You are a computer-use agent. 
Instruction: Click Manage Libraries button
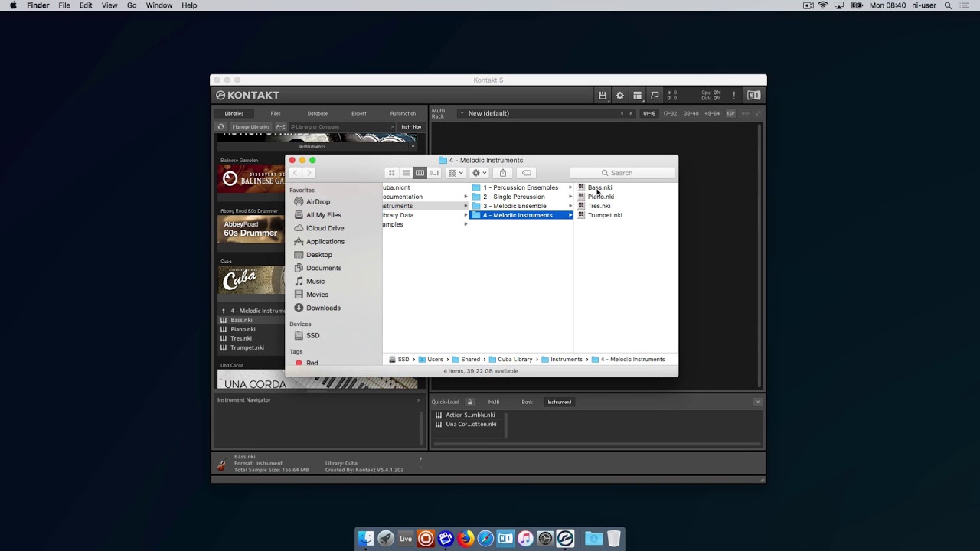pos(250,126)
